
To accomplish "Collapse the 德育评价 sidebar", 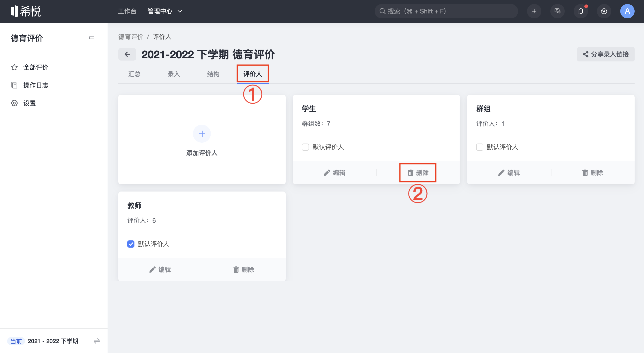I will pyautogui.click(x=91, y=38).
